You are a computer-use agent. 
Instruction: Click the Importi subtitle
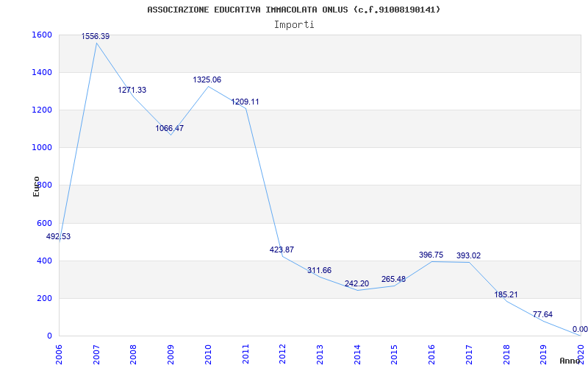294,25
